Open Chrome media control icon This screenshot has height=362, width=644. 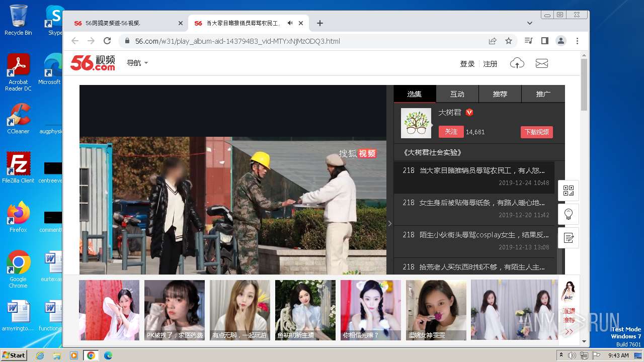[x=528, y=41]
